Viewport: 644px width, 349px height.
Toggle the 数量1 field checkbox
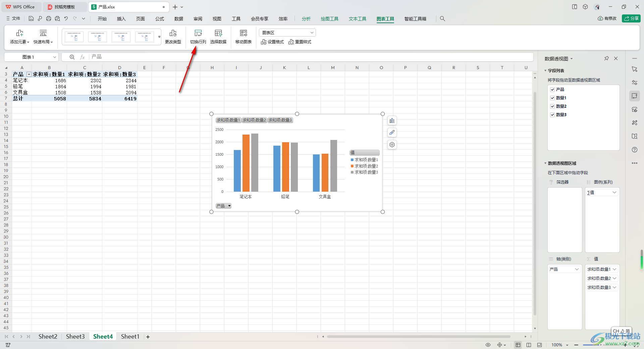552,98
